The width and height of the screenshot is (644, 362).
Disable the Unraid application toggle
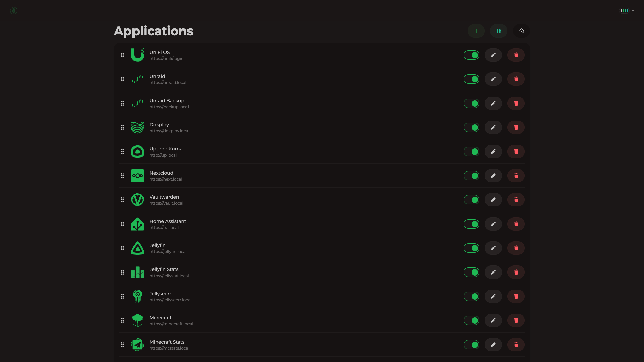coord(471,79)
